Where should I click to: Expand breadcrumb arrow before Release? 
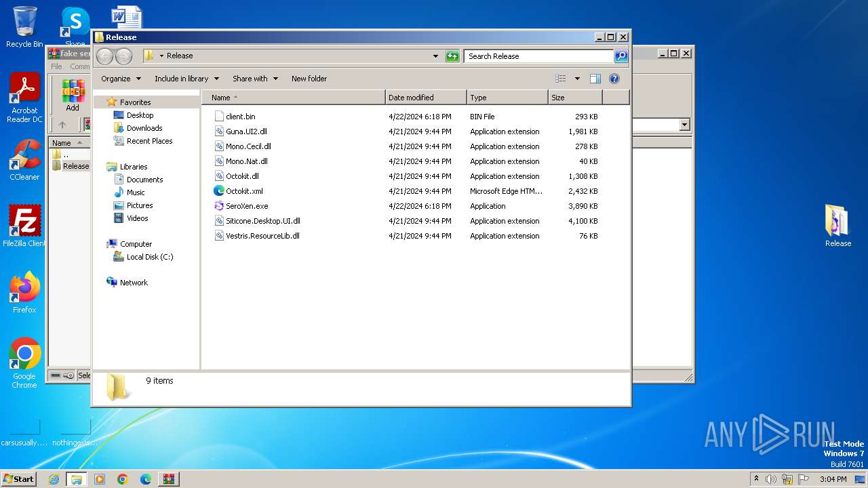(162, 56)
